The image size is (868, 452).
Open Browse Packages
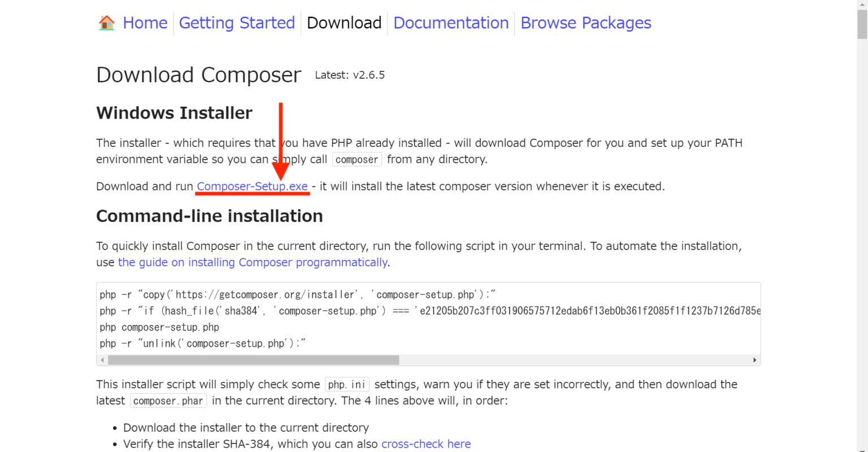(585, 23)
